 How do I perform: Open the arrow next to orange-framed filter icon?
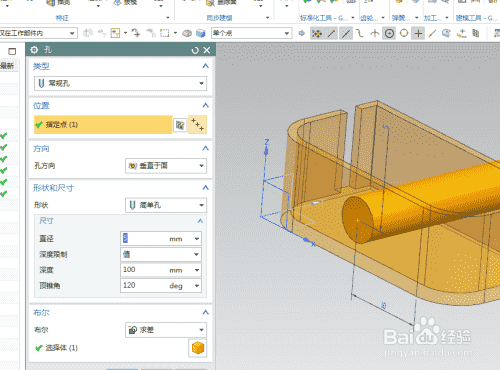click(x=126, y=33)
